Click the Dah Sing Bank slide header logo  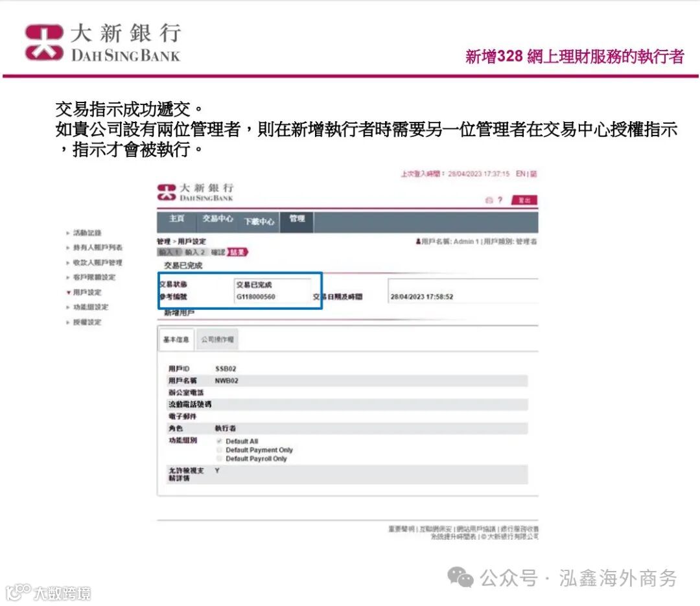pos(102,42)
